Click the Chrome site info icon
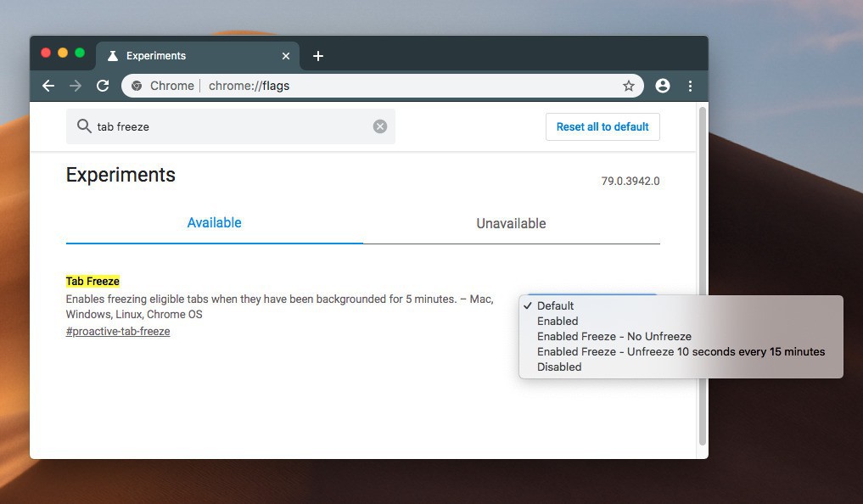This screenshot has width=863, height=504. pyautogui.click(x=137, y=86)
